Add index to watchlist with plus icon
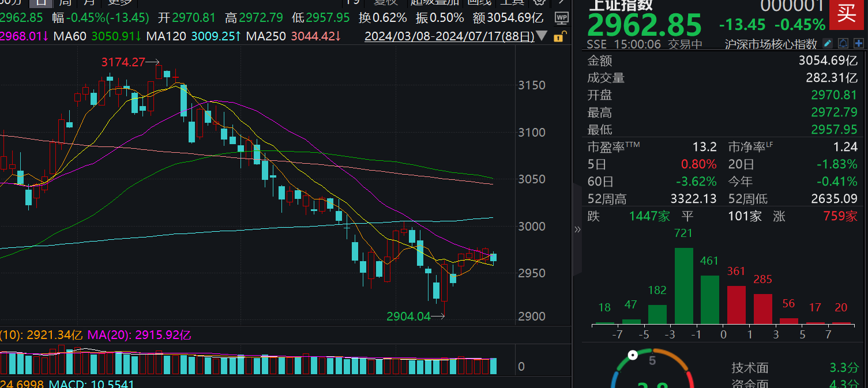 (x=858, y=44)
